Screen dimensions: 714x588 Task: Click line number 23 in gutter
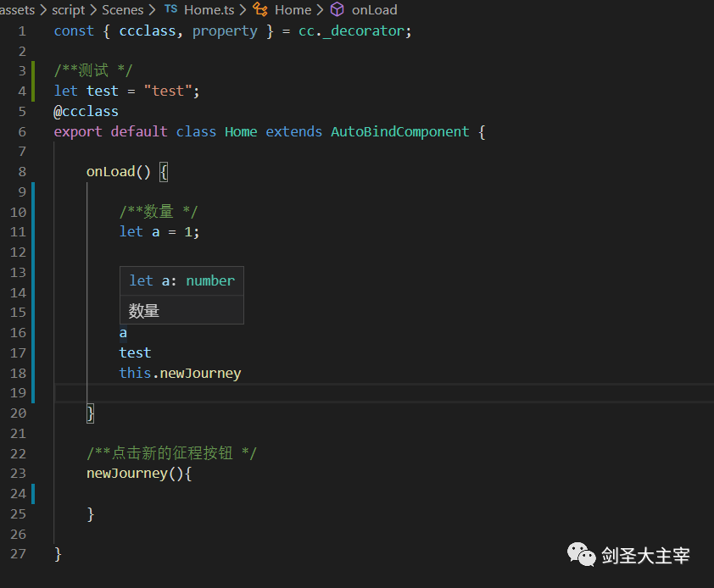click(x=18, y=474)
